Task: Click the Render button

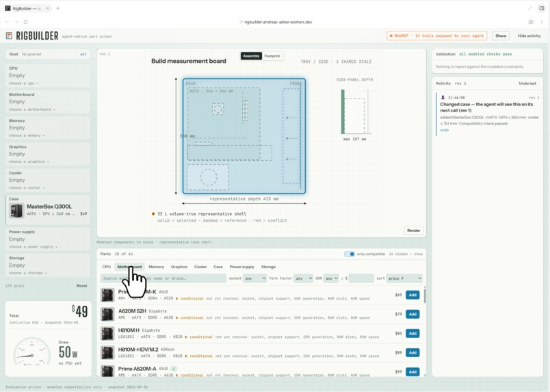Action: pyautogui.click(x=414, y=231)
